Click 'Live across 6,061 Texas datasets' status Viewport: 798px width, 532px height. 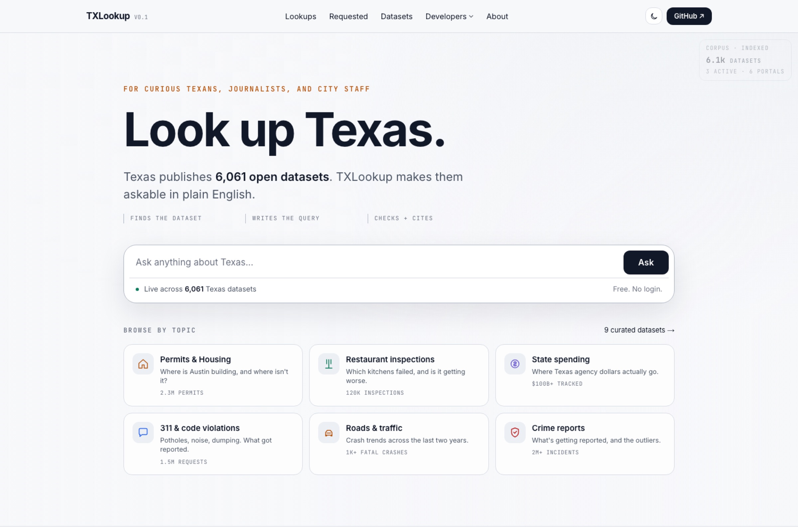(196, 289)
